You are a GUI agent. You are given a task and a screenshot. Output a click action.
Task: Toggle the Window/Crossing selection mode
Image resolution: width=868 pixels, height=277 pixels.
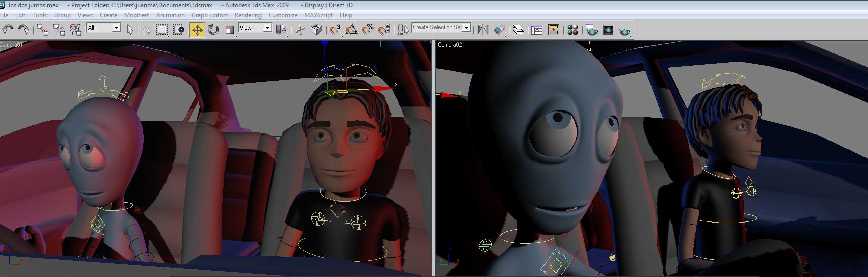pyautogui.click(x=178, y=30)
